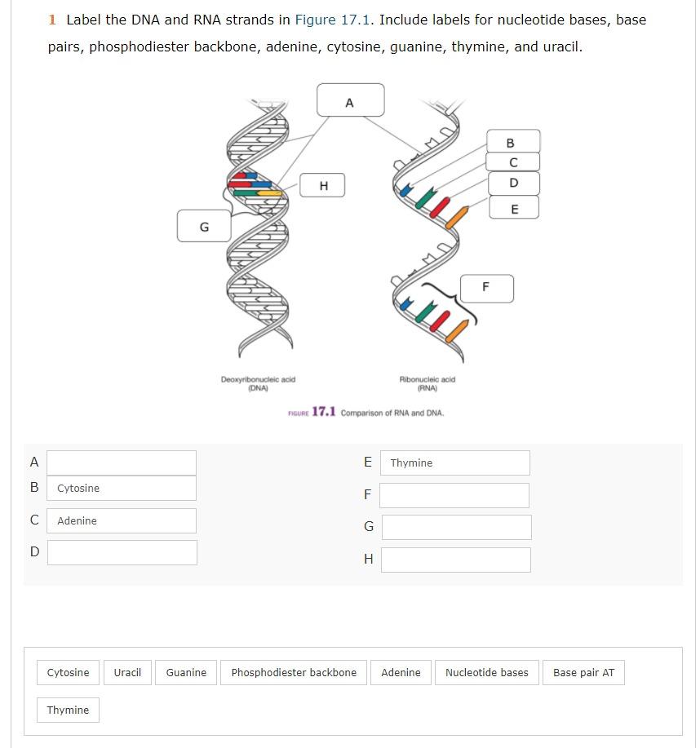Image resolution: width=700 pixels, height=748 pixels.
Task: Choose the Nucleotide bases chip
Action: pos(487,673)
